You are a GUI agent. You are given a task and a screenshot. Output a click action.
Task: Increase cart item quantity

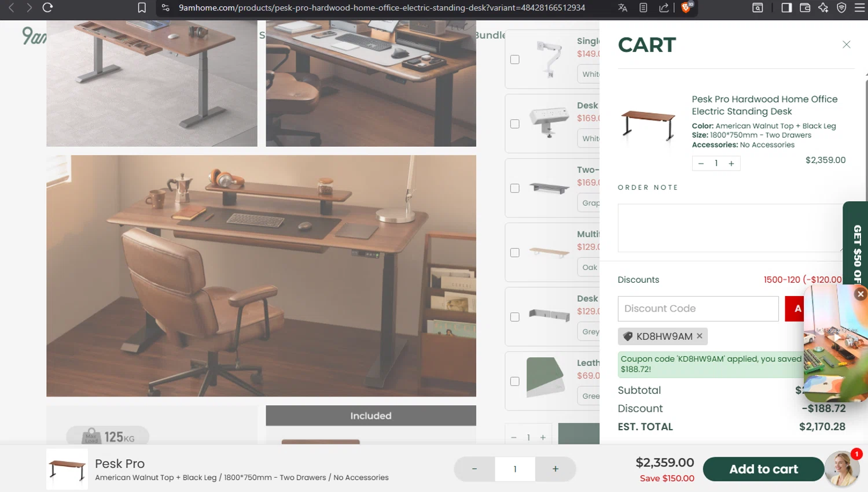coord(731,164)
